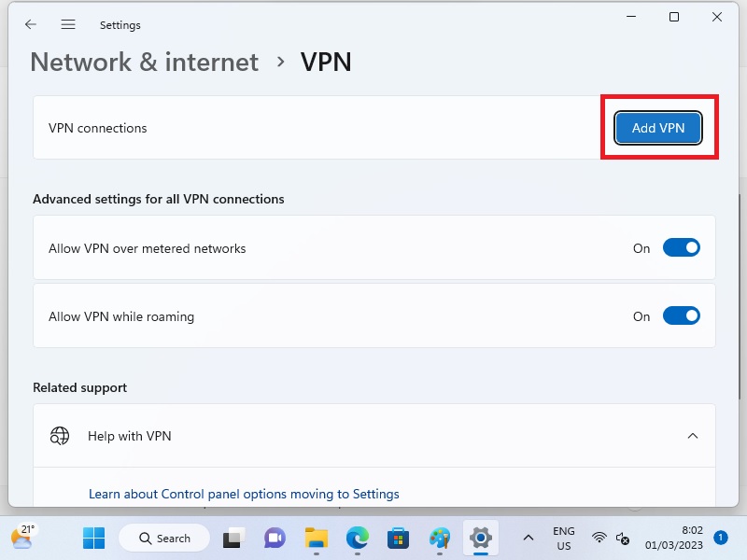Open the ENG US language switcher
Viewport: 747px width, 560px height.
pyautogui.click(x=564, y=539)
